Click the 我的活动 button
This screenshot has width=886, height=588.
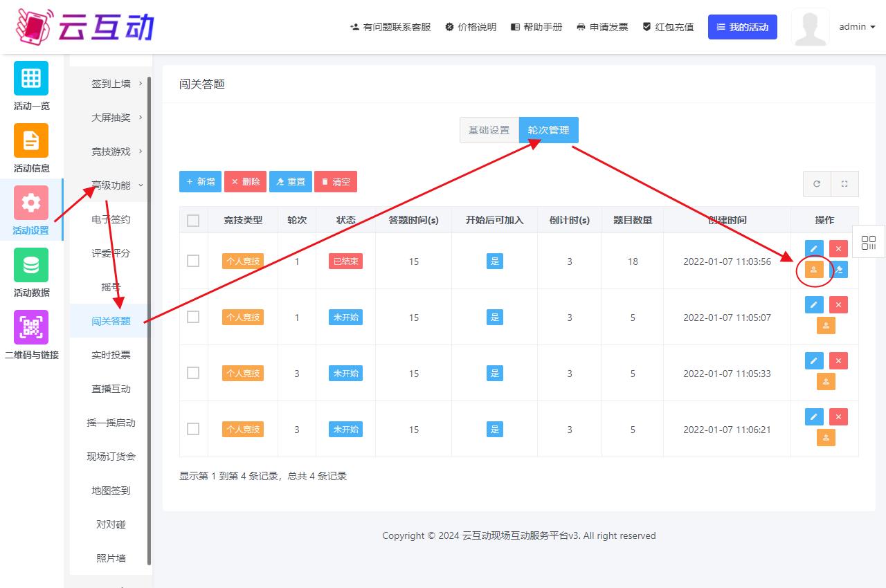pyautogui.click(x=742, y=27)
